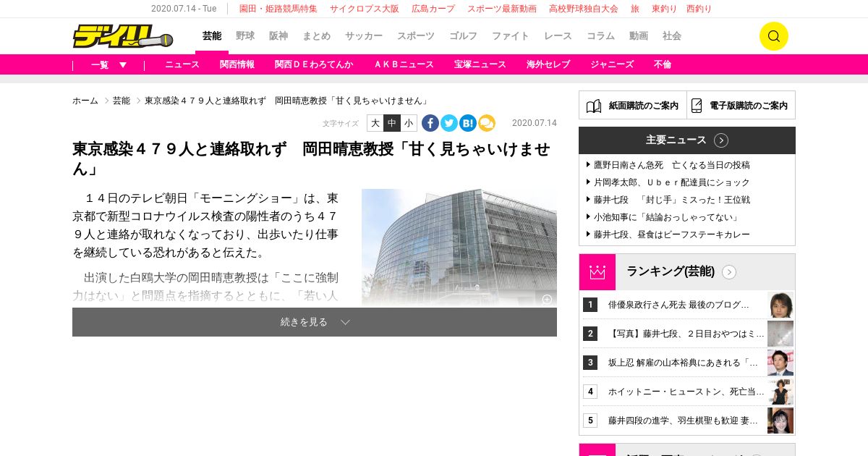
Task: Click 西釣り top link
Action: click(x=699, y=9)
